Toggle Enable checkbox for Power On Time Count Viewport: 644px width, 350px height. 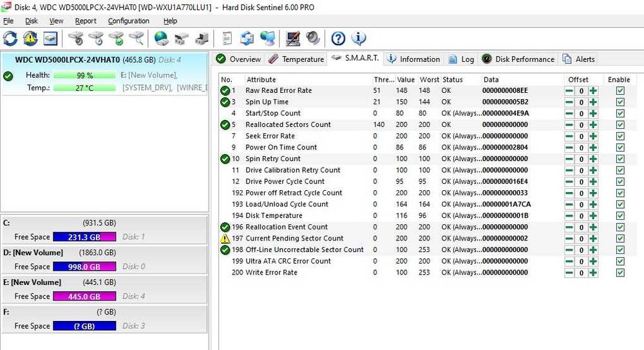pos(620,147)
